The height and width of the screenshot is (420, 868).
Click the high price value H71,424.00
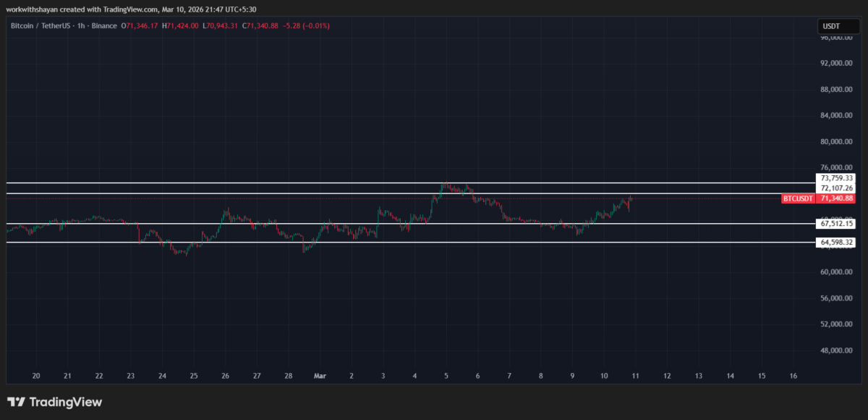click(x=180, y=25)
